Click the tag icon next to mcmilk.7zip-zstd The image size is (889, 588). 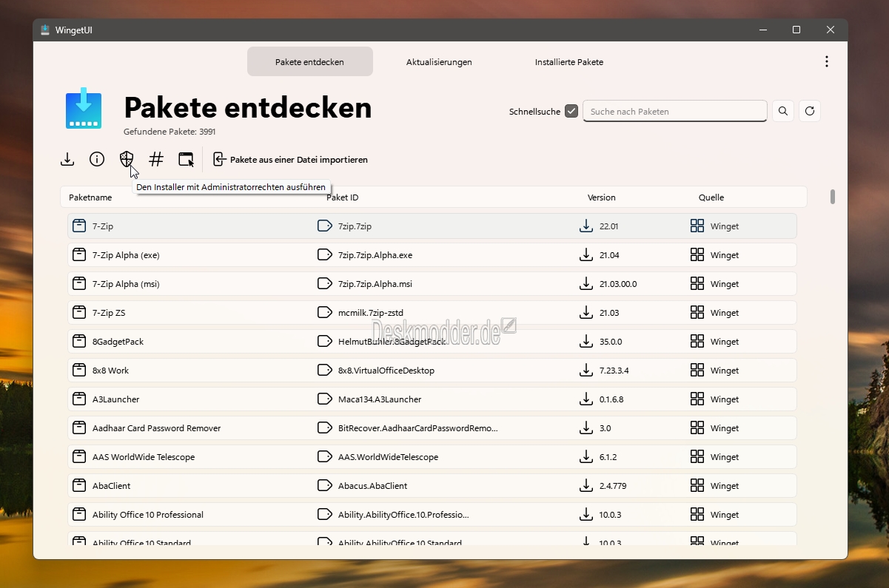(324, 312)
